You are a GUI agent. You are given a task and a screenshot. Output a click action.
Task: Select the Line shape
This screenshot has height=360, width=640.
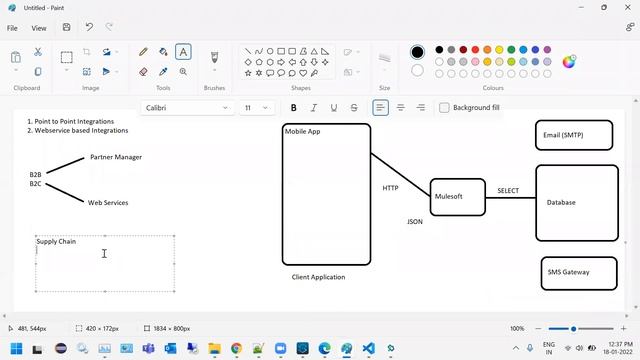248,51
